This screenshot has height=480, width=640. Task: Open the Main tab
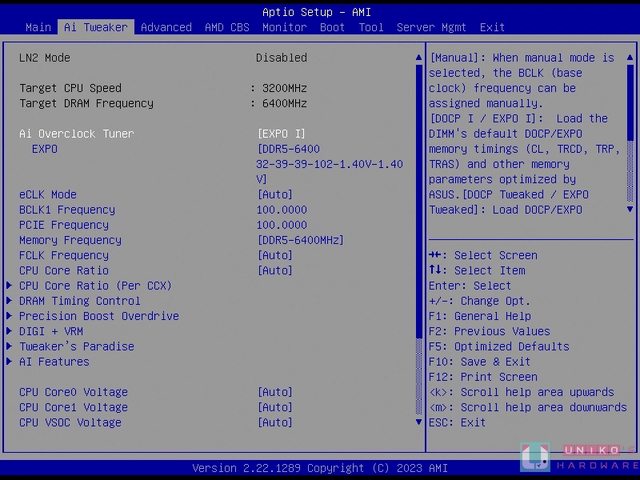38,27
